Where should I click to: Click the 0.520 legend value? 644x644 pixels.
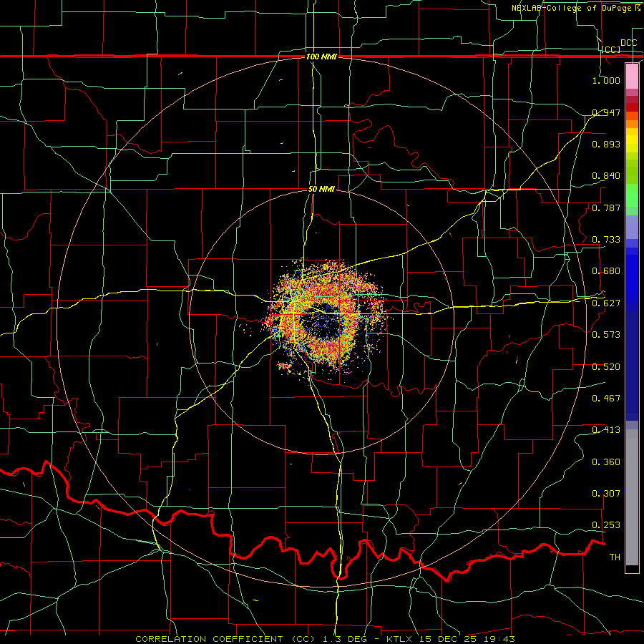click(x=606, y=367)
